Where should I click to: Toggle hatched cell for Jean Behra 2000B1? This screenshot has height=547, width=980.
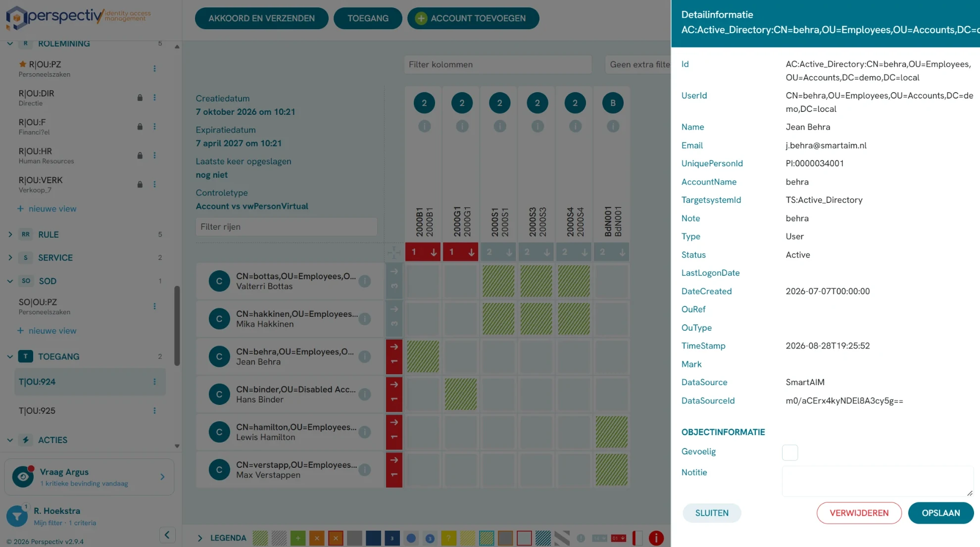(423, 356)
